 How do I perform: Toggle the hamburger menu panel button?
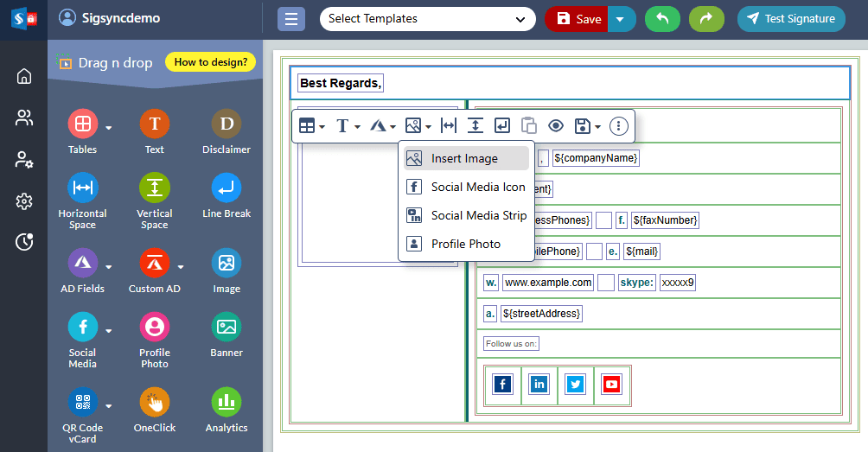coord(291,19)
